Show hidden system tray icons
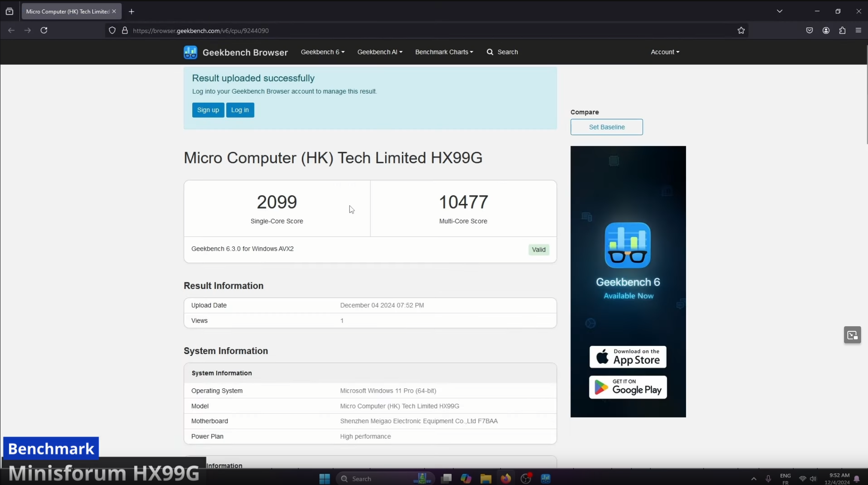868x485 pixels. coord(753,479)
